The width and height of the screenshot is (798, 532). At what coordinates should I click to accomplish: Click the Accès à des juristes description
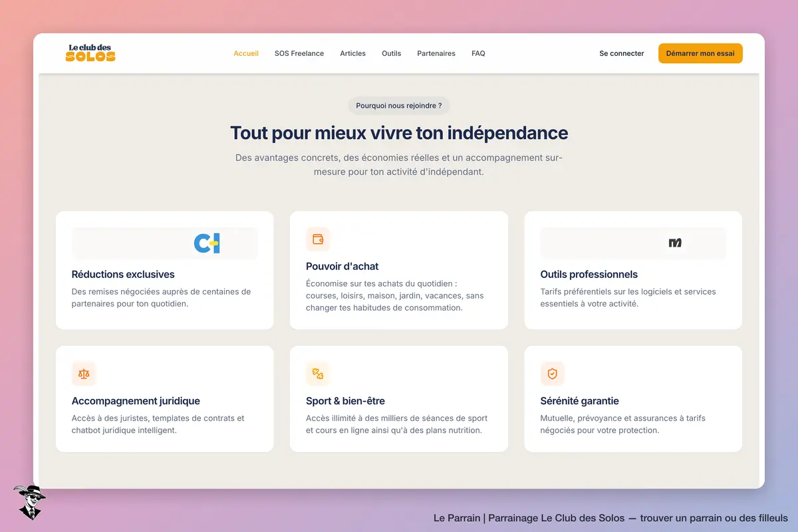(158, 424)
